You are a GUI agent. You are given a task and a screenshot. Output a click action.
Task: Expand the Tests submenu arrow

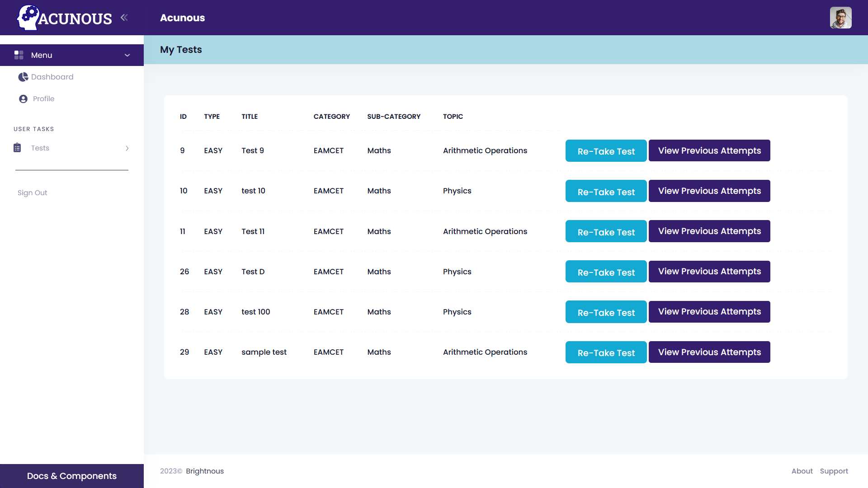[x=127, y=148]
